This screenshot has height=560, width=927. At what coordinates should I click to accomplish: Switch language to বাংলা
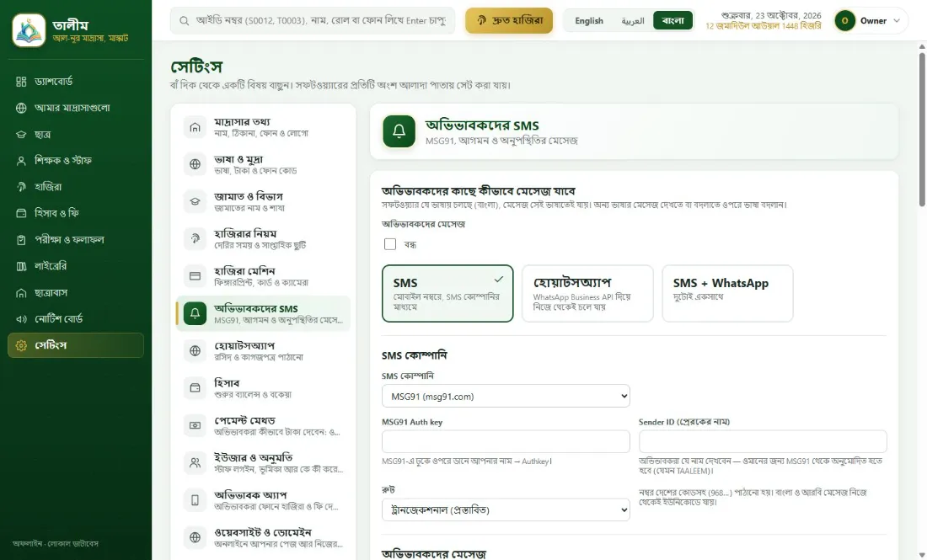pos(672,21)
